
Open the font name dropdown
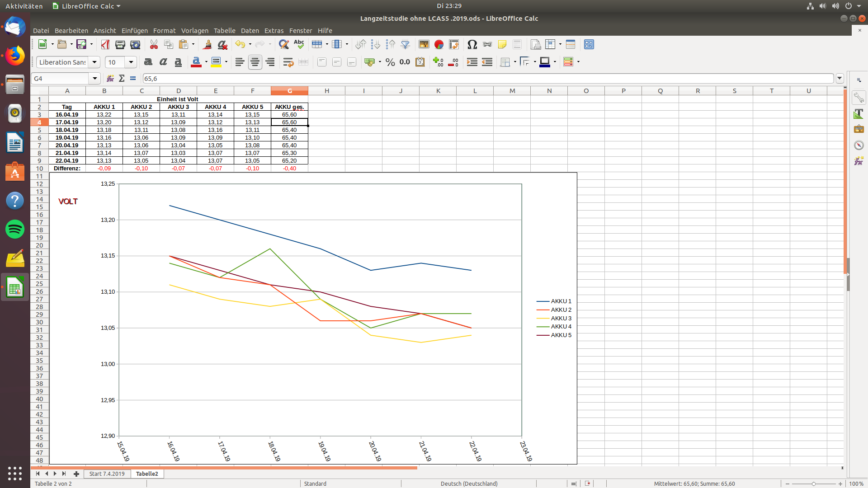(94, 62)
